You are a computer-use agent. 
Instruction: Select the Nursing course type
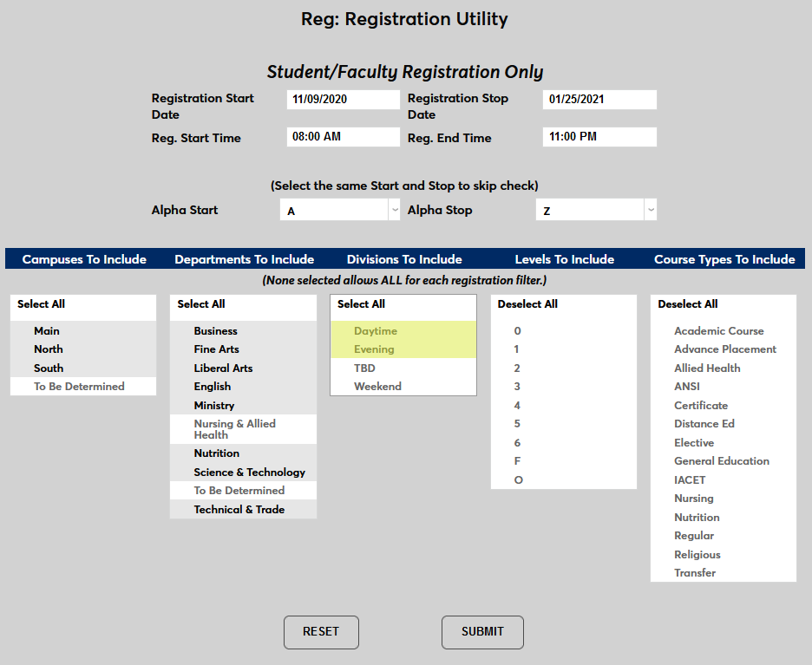pos(693,498)
